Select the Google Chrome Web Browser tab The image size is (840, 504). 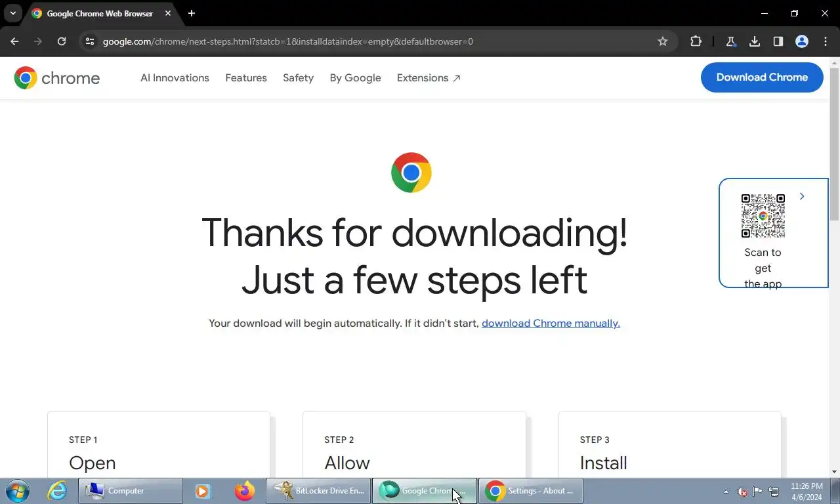(x=100, y=13)
